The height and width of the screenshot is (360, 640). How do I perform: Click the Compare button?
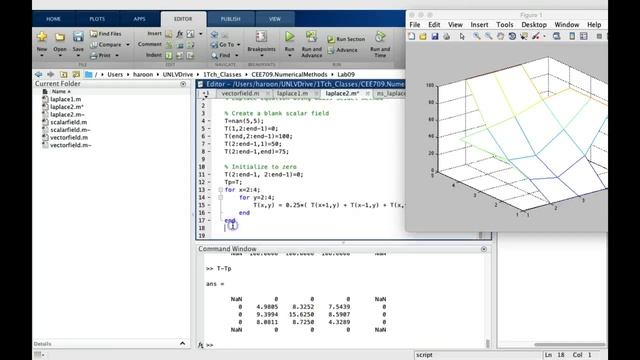(x=106, y=44)
